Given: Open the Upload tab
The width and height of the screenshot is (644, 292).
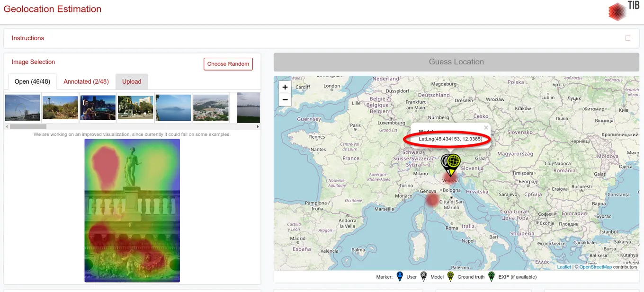Looking at the screenshot, I should pos(132,81).
